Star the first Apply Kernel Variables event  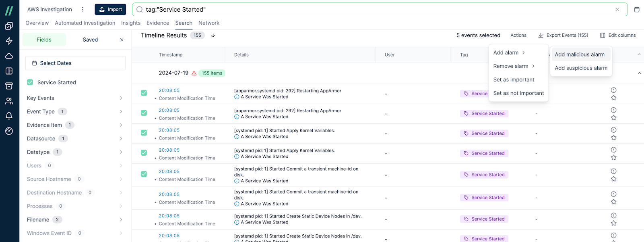coord(613,138)
